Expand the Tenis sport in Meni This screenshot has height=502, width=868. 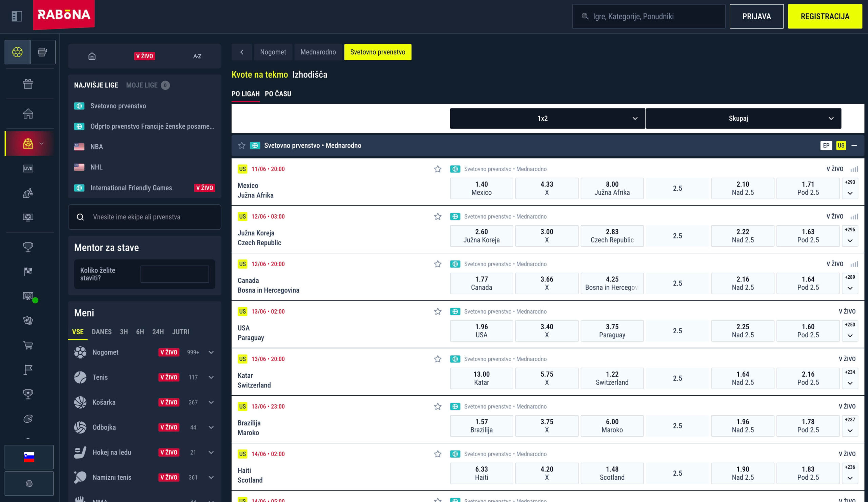click(x=211, y=377)
